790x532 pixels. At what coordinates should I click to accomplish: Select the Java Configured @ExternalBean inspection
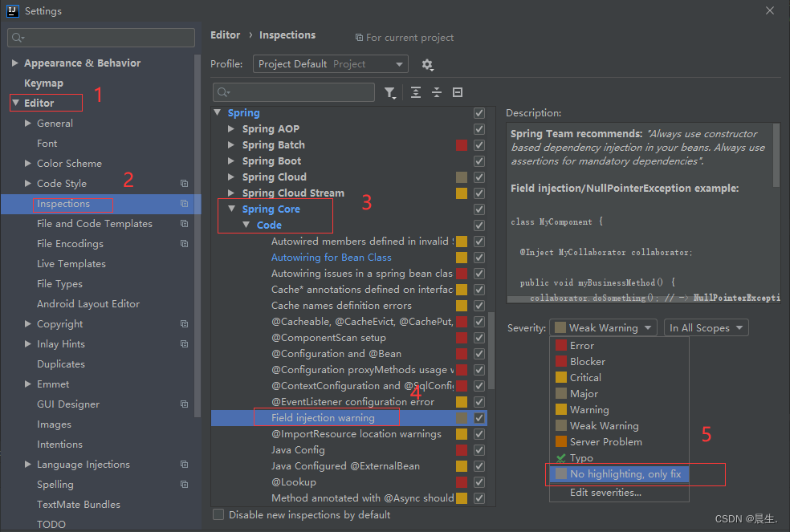click(345, 466)
